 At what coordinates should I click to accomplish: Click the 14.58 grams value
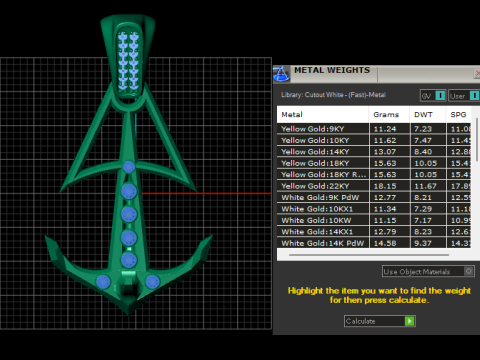pyautogui.click(x=385, y=243)
